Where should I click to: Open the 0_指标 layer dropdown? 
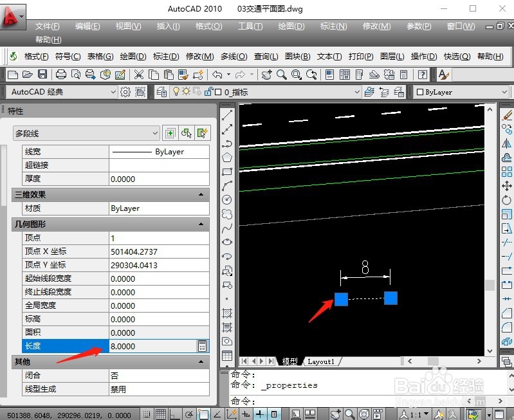click(357, 92)
